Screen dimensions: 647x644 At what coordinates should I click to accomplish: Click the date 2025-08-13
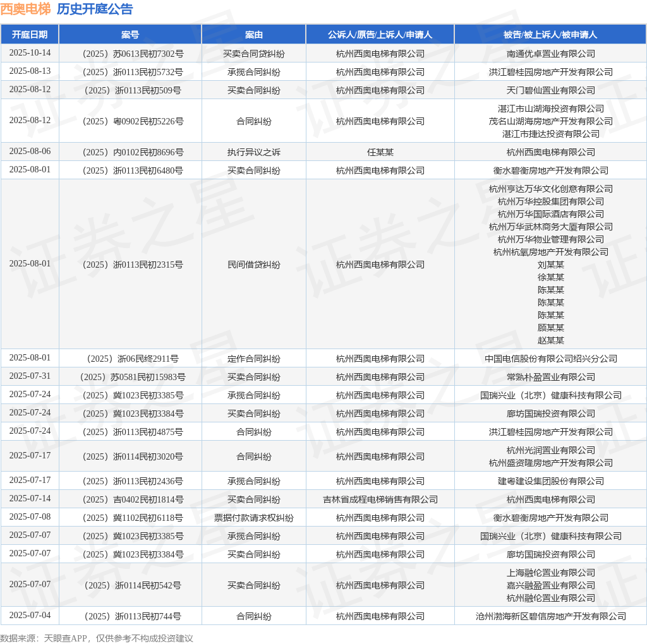pyautogui.click(x=30, y=71)
